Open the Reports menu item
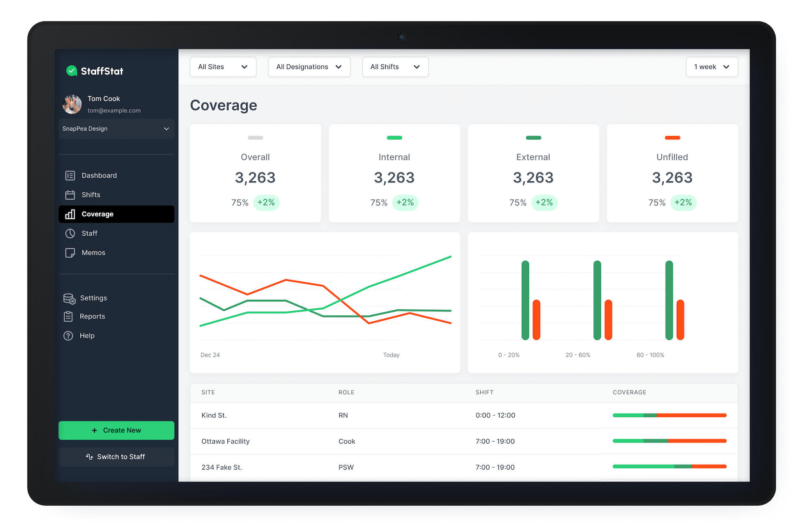 click(92, 316)
